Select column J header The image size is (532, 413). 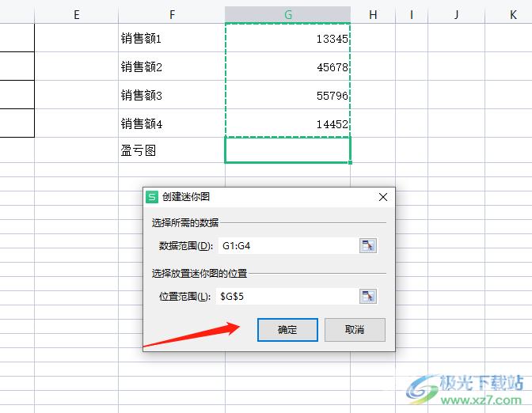pos(456,14)
